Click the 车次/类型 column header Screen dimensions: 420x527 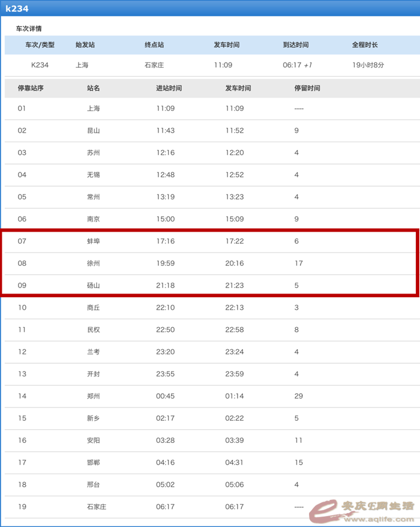(40, 45)
